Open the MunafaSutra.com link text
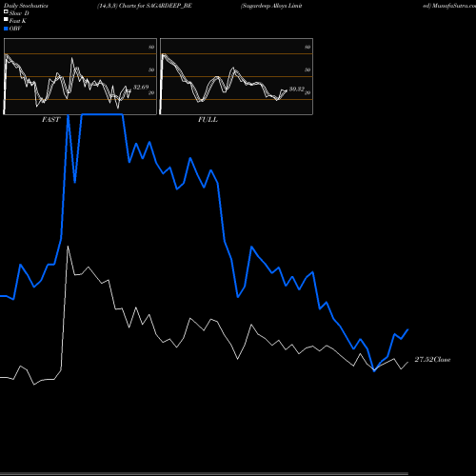Viewport: 476px width, 476px height. tap(449, 6)
